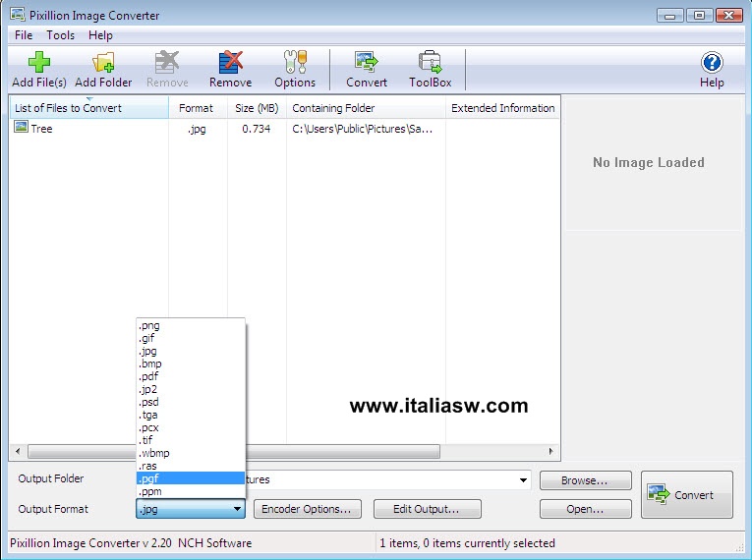This screenshot has height=560, width=752.
Task: Minimize the Pixillion window
Action: point(670,16)
